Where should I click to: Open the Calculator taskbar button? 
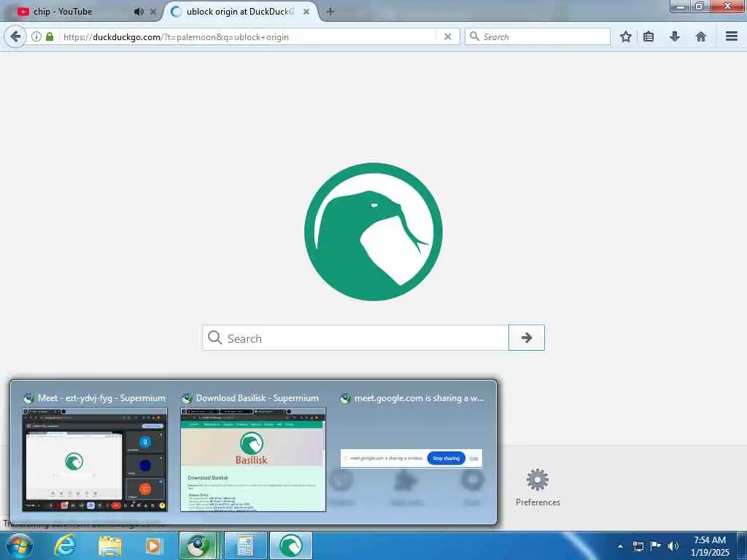[x=245, y=545]
